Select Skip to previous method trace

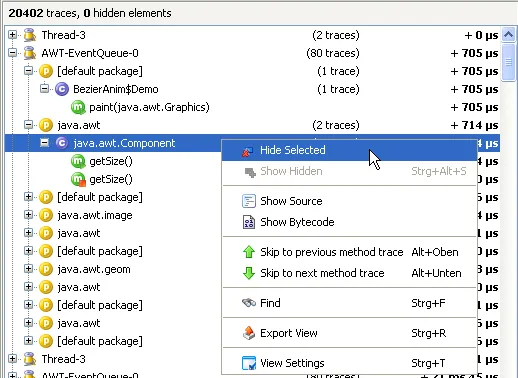[x=349, y=252]
